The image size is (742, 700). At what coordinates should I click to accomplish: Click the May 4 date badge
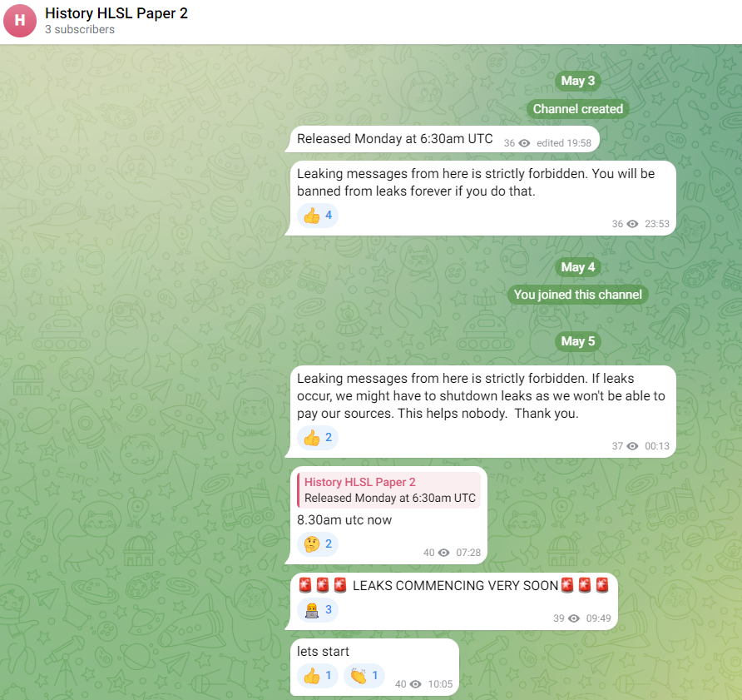pos(578,267)
